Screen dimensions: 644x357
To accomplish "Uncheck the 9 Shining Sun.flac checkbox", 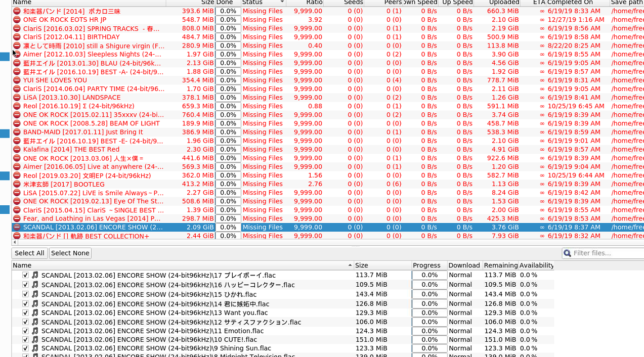I will point(25,348).
